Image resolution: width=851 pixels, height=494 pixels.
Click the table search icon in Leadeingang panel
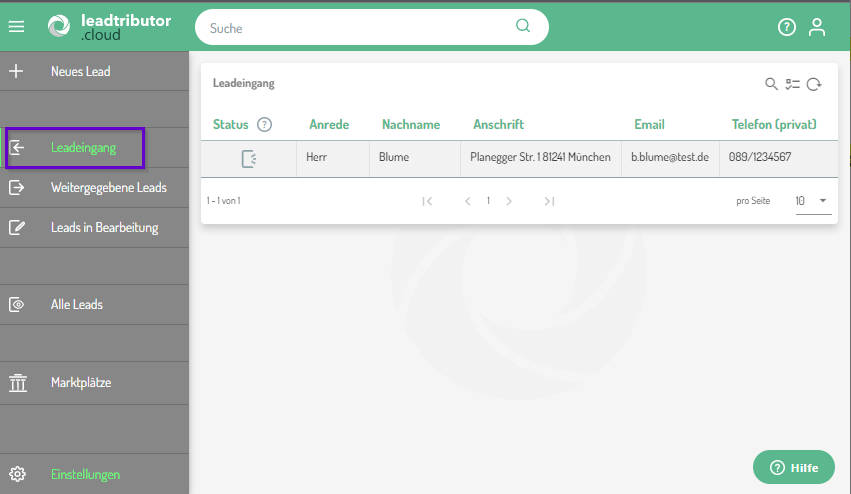click(x=771, y=85)
